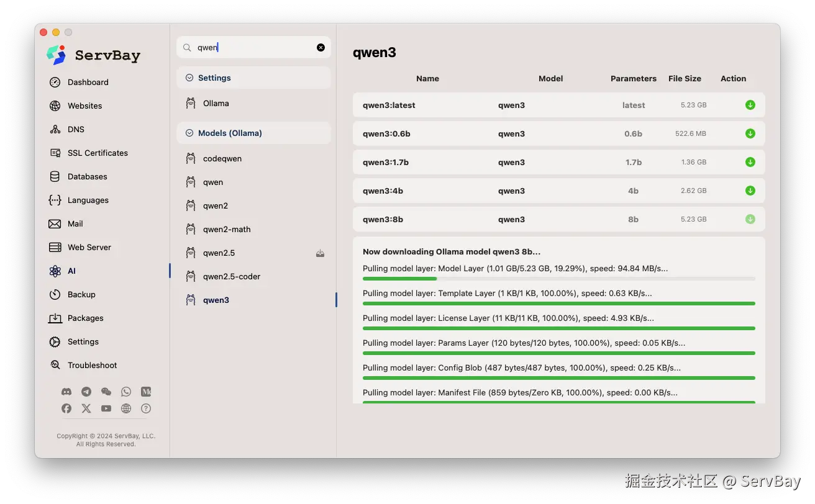Click the 1.36 GB file size
The width and height of the screenshot is (815, 504).
[x=693, y=162]
